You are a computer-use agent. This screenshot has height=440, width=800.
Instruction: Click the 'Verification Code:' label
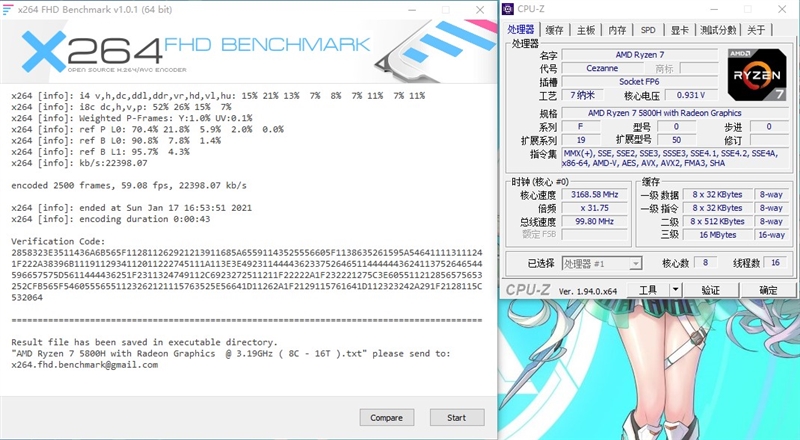pyautogui.click(x=58, y=241)
